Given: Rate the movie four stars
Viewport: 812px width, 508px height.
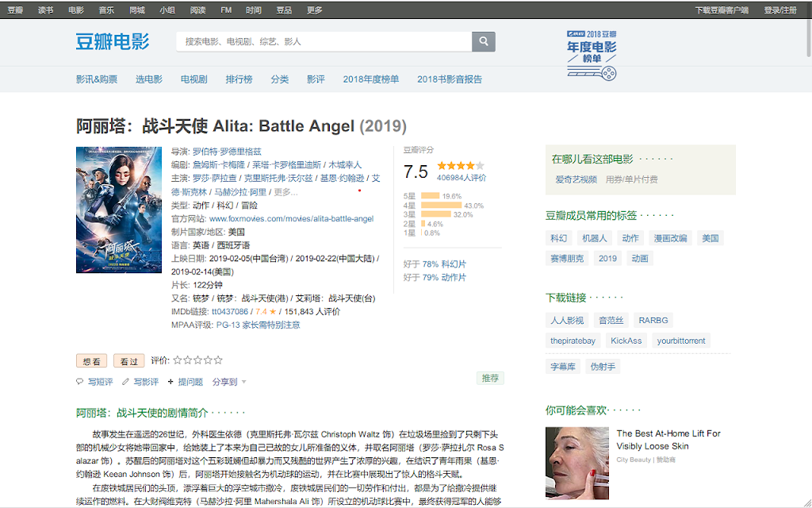Looking at the screenshot, I should (208, 360).
